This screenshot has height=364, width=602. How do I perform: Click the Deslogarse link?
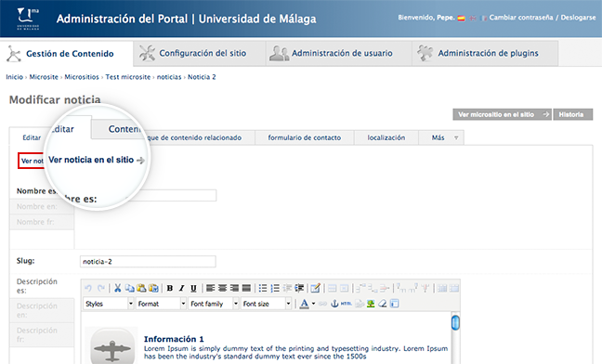click(x=578, y=18)
